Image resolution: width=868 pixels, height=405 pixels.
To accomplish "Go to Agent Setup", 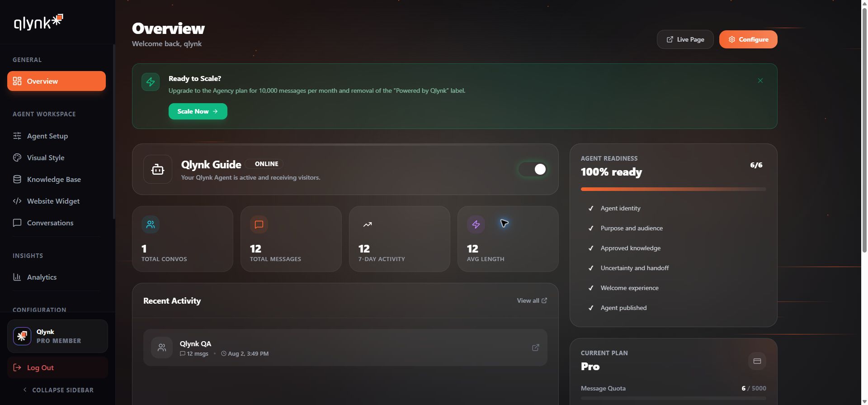I will pos(57,136).
